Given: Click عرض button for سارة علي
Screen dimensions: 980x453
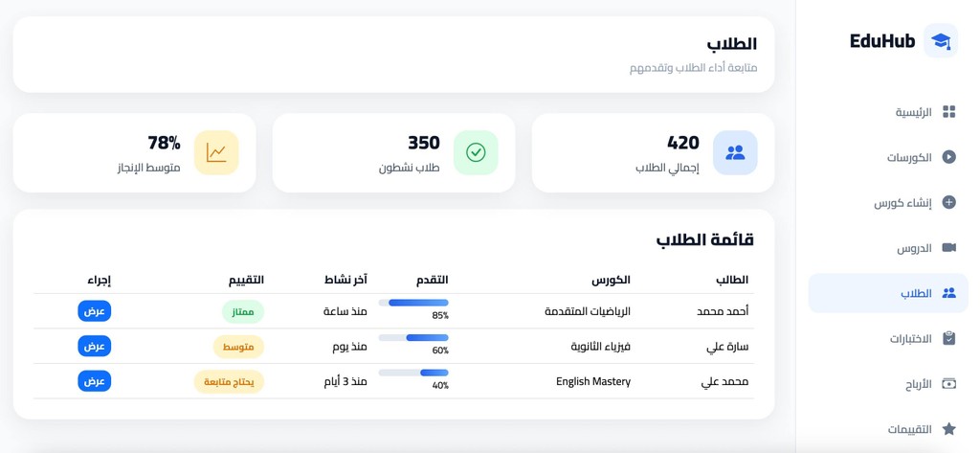Looking at the screenshot, I should [x=95, y=346].
